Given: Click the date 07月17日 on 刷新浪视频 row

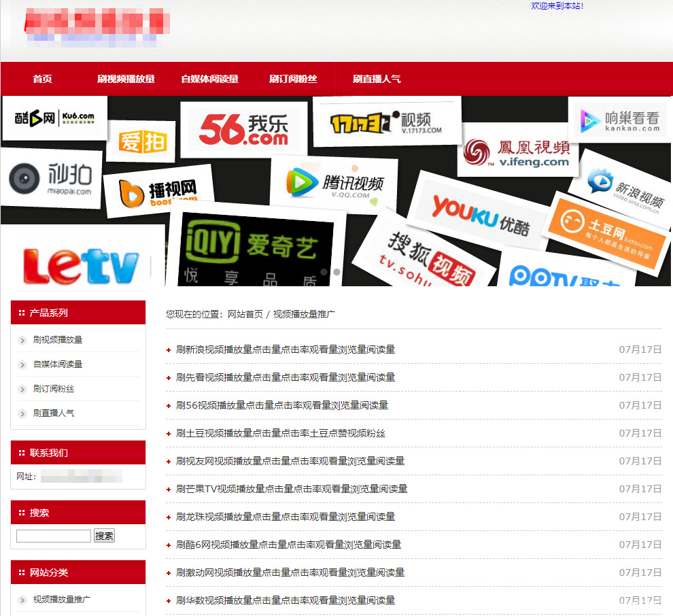Looking at the screenshot, I should (x=640, y=349).
